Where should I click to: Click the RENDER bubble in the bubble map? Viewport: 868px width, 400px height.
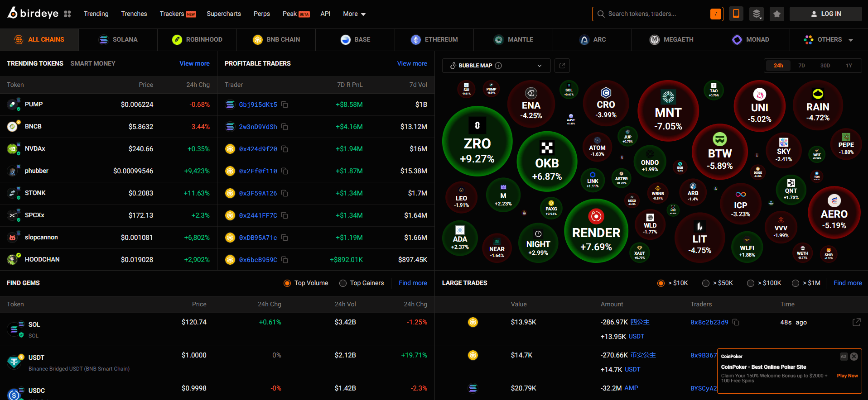click(596, 231)
